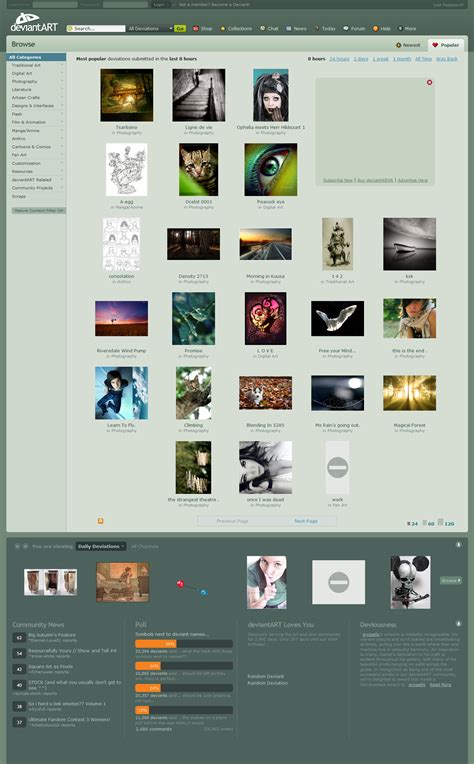Click the Lost Password link
This screenshot has width=474, height=764.
450,5
